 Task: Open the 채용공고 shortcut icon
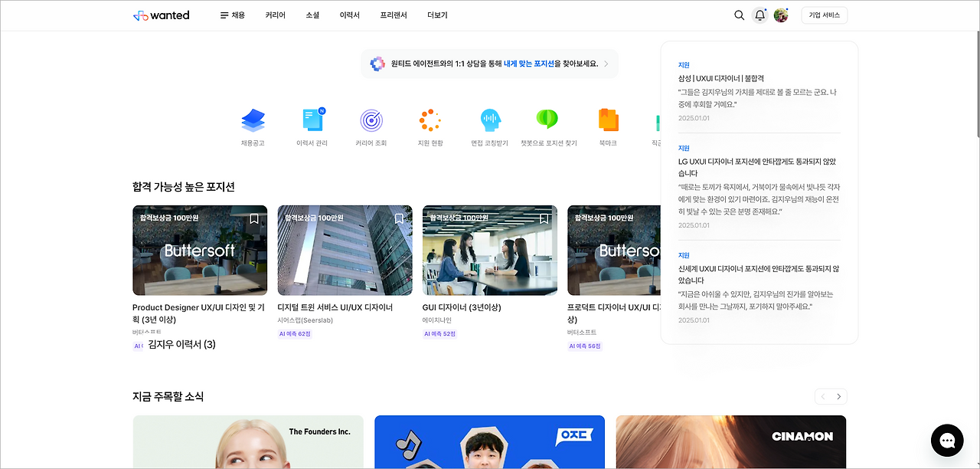click(253, 120)
